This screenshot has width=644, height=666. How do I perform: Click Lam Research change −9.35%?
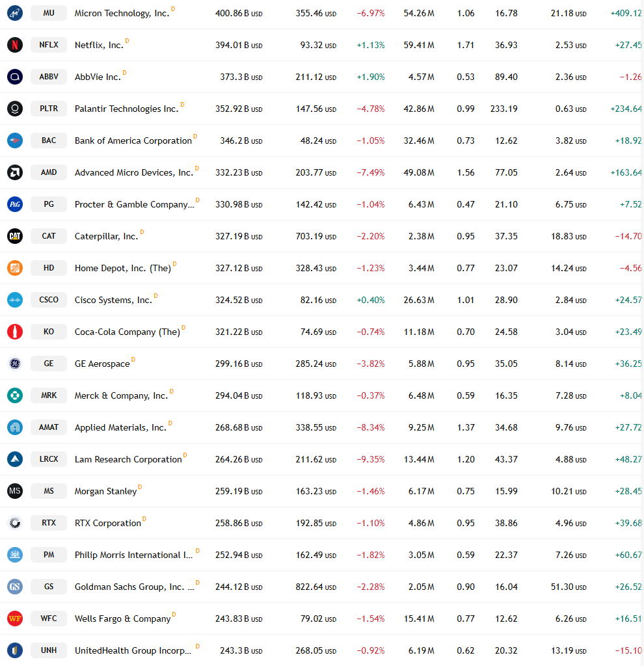[x=370, y=459]
